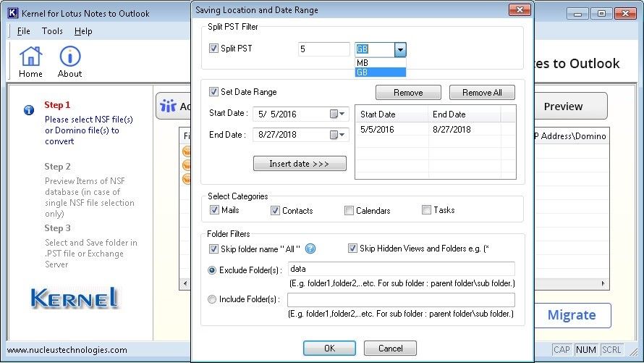The width and height of the screenshot is (644, 363).
Task: Uncheck the Mails category
Action: coord(214,210)
